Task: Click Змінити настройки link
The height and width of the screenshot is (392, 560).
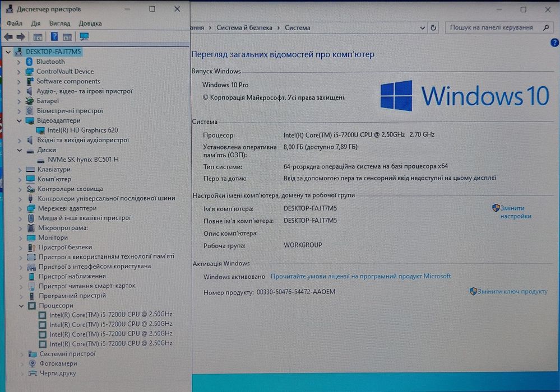Action: pyautogui.click(x=515, y=212)
